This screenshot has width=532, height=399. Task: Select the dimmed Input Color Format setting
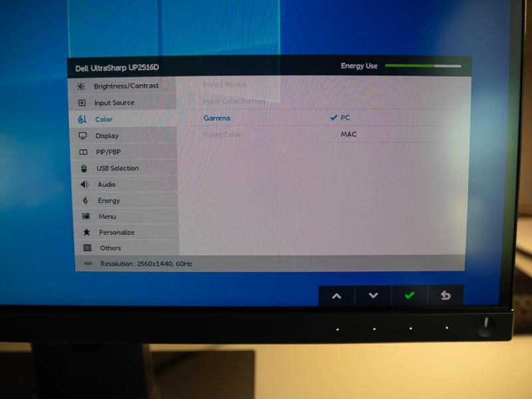click(x=234, y=101)
